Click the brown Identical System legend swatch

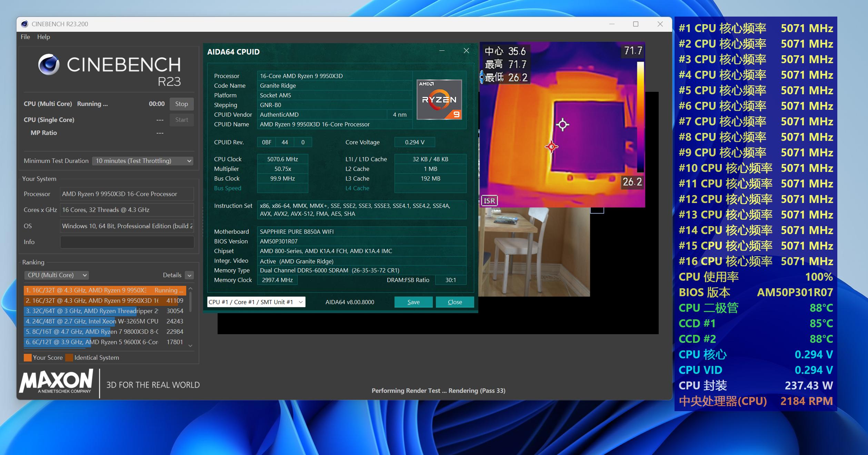(x=69, y=358)
